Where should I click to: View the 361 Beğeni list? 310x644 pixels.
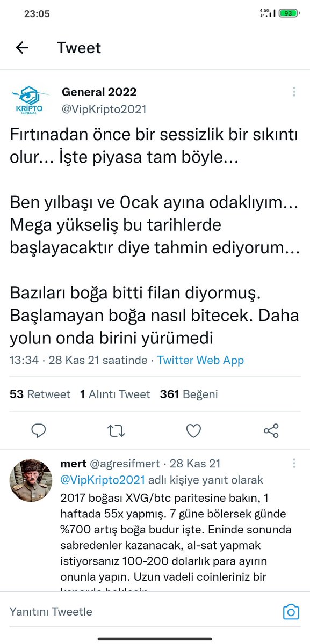coord(189,394)
